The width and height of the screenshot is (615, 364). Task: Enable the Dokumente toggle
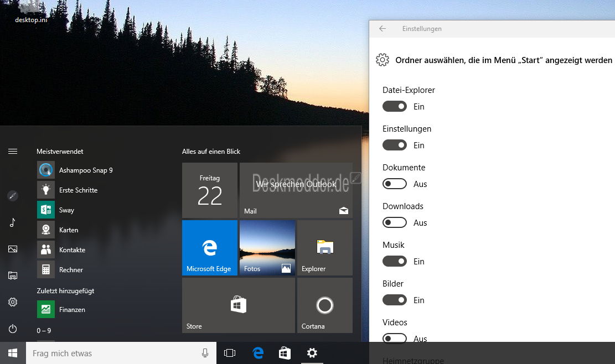click(x=395, y=184)
